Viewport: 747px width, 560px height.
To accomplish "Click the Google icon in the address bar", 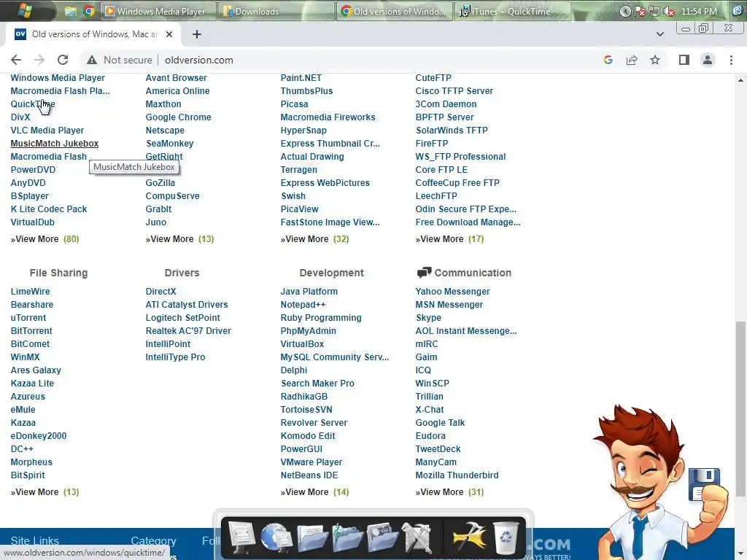I will (608, 60).
